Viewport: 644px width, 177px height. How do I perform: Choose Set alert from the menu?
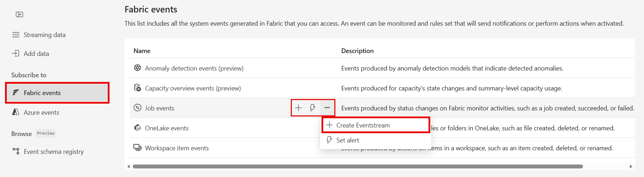[x=376, y=140]
